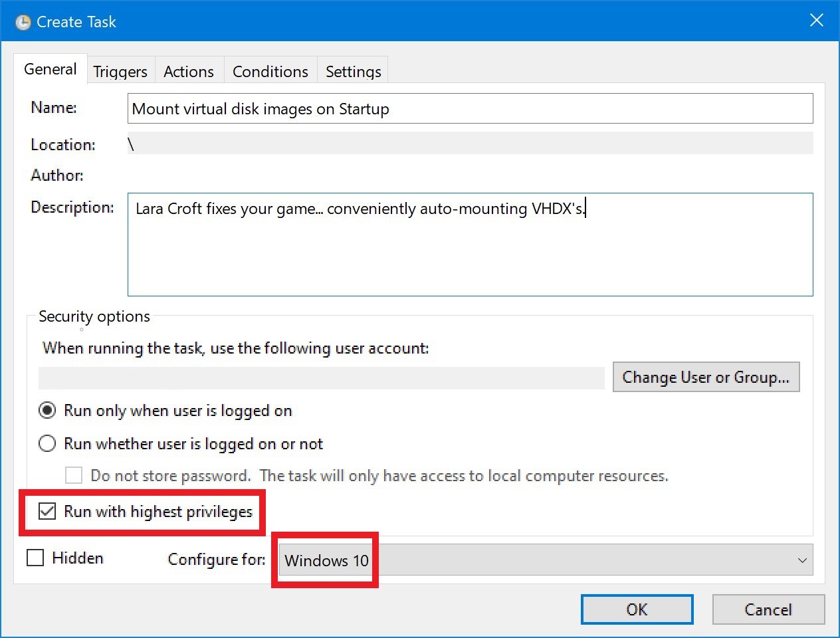
Task: Uncheck Run with highest privileges
Action: [47, 512]
